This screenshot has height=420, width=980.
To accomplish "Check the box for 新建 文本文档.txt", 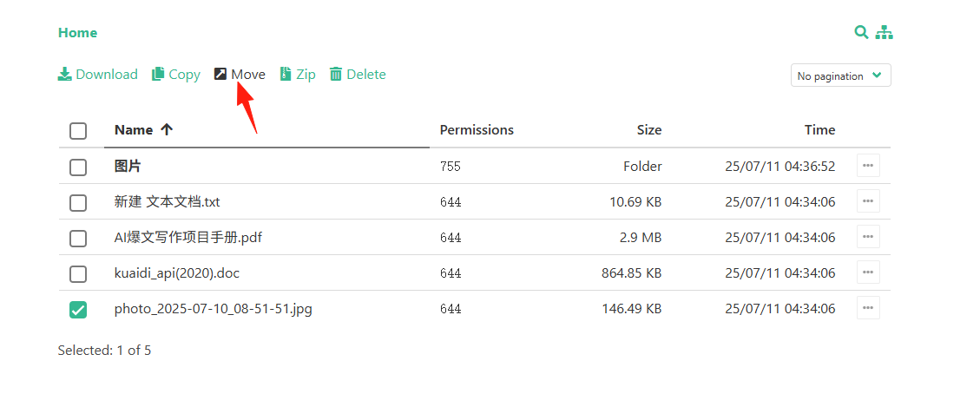I will (x=78, y=203).
